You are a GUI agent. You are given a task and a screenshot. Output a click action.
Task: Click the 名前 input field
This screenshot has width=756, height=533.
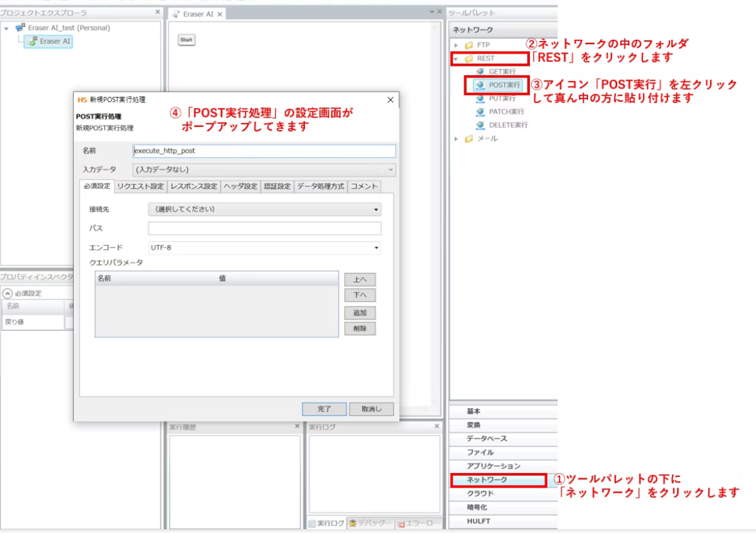264,151
